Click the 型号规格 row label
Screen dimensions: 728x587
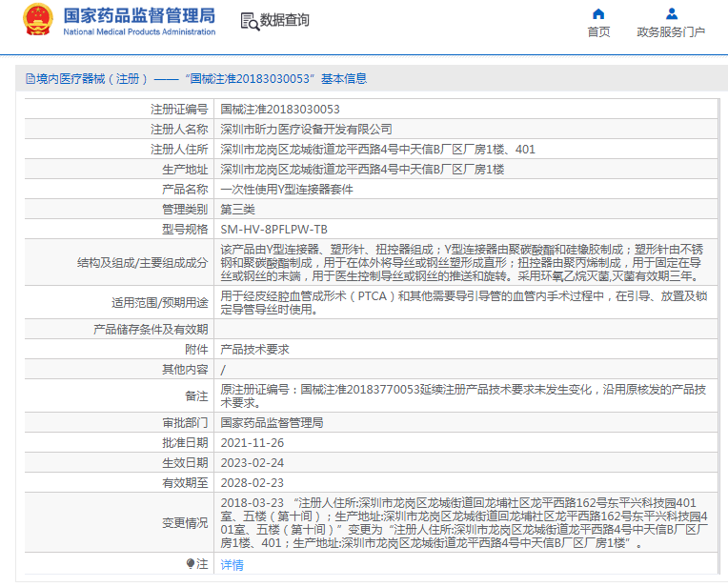pyautogui.click(x=185, y=230)
